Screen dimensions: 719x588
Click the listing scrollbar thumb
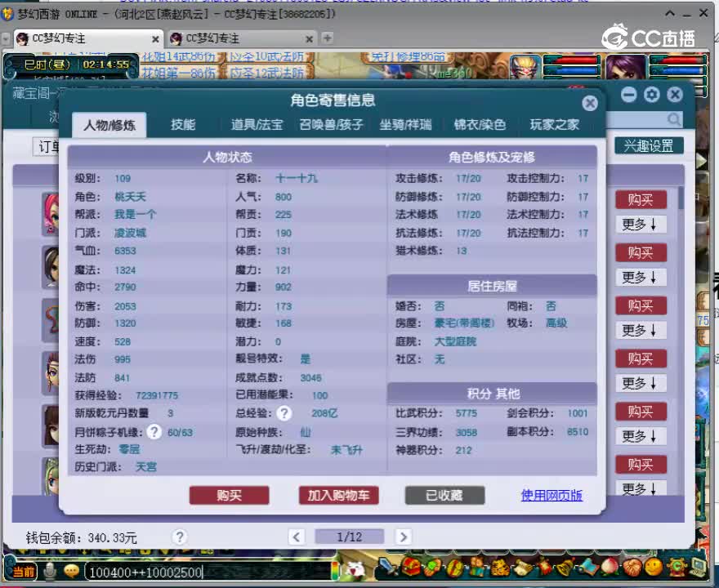click(681, 198)
